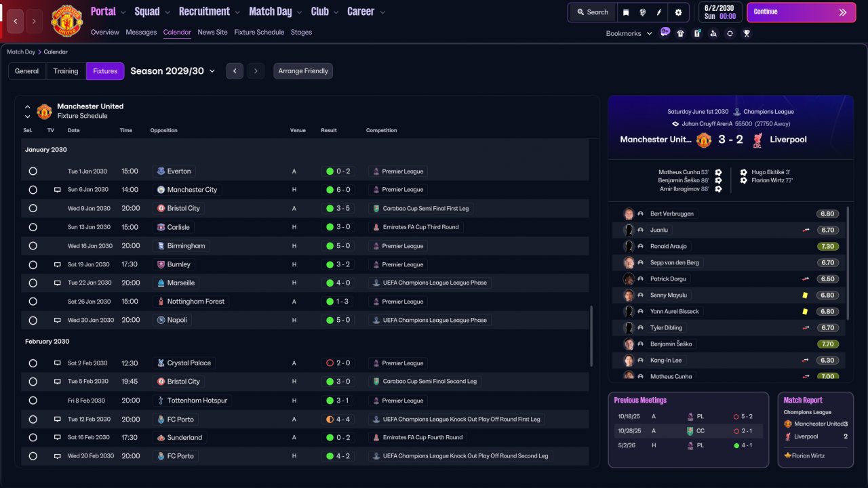Open the world globe icon in the top bar

(642, 12)
